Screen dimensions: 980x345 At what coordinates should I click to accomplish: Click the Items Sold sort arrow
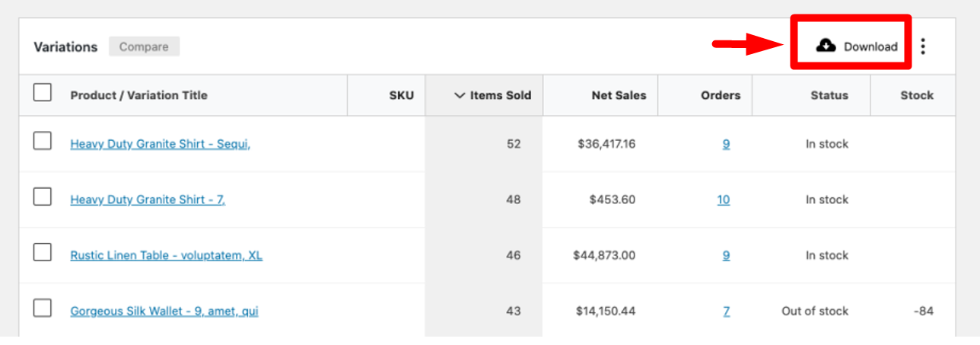click(459, 95)
